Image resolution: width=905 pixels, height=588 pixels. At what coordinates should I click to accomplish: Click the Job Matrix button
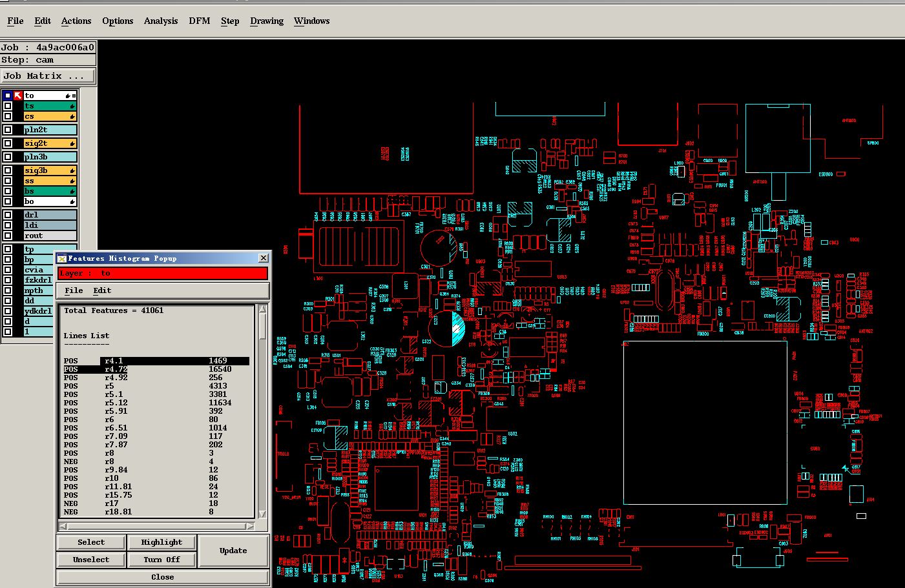point(48,76)
